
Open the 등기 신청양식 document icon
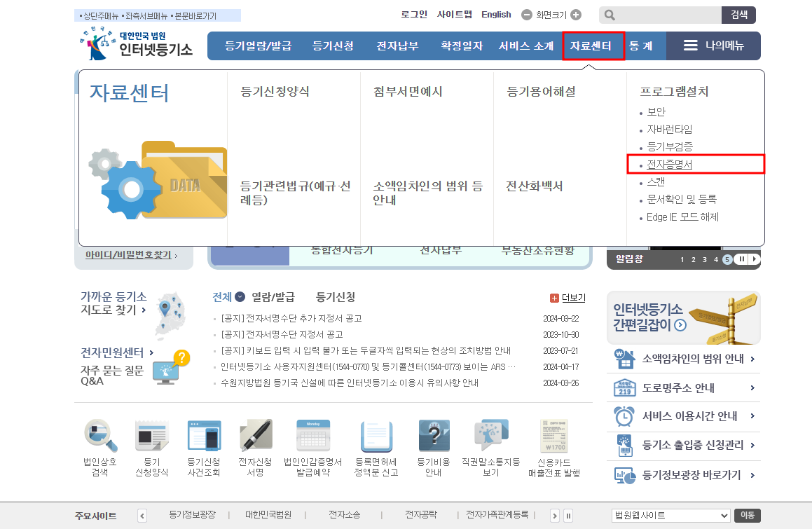point(152,435)
